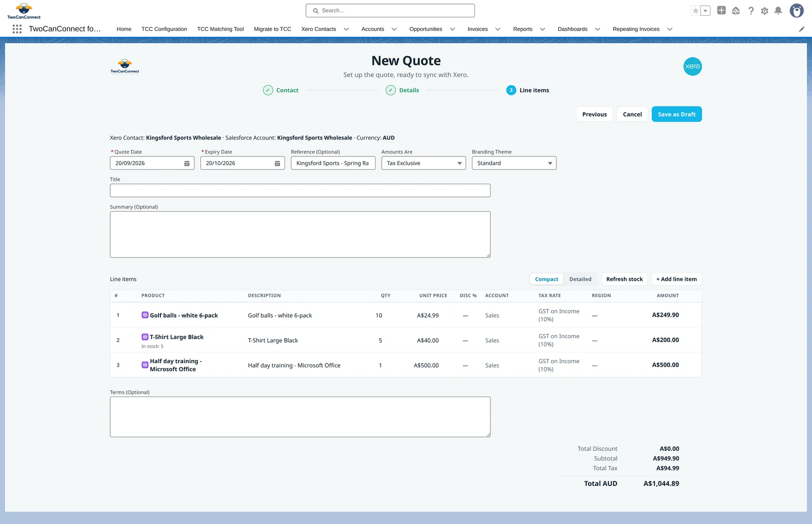Open the Opportunities tab
Image resolution: width=812 pixels, height=524 pixels.
click(426, 29)
